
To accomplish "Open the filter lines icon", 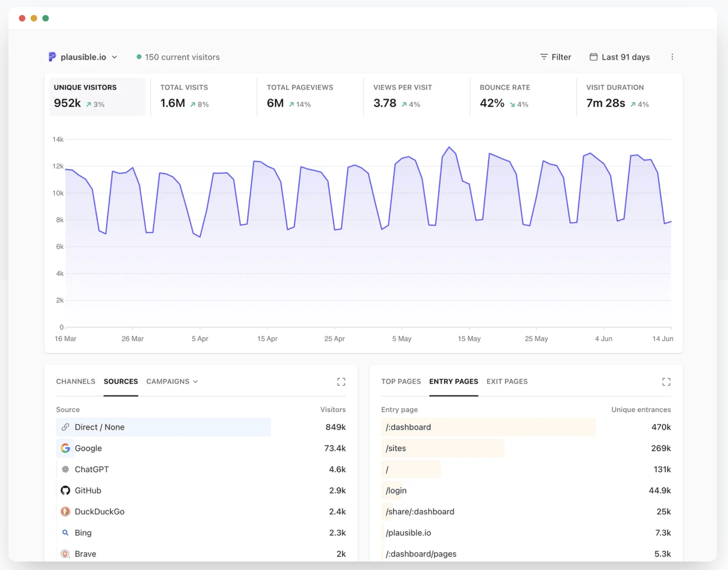I will (x=543, y=57).
